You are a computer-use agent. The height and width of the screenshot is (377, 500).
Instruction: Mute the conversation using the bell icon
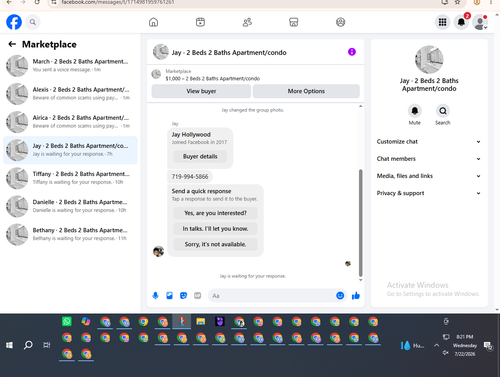coord(415,111)
